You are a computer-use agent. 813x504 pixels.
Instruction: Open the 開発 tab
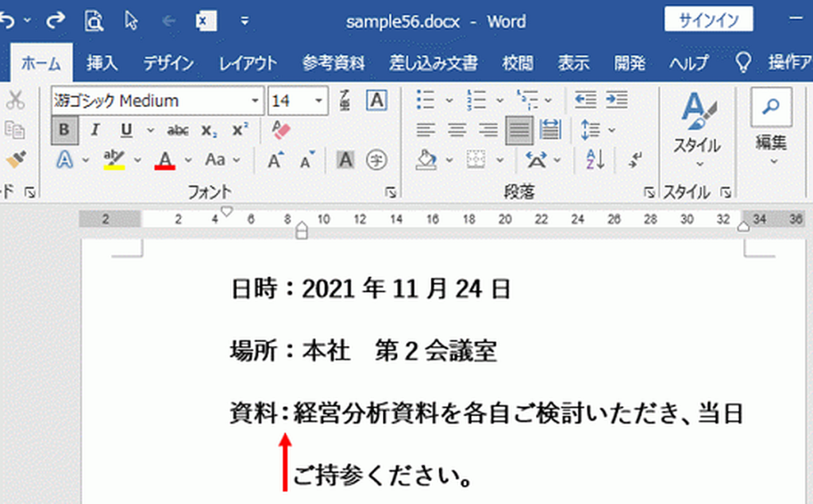[630, 63]
